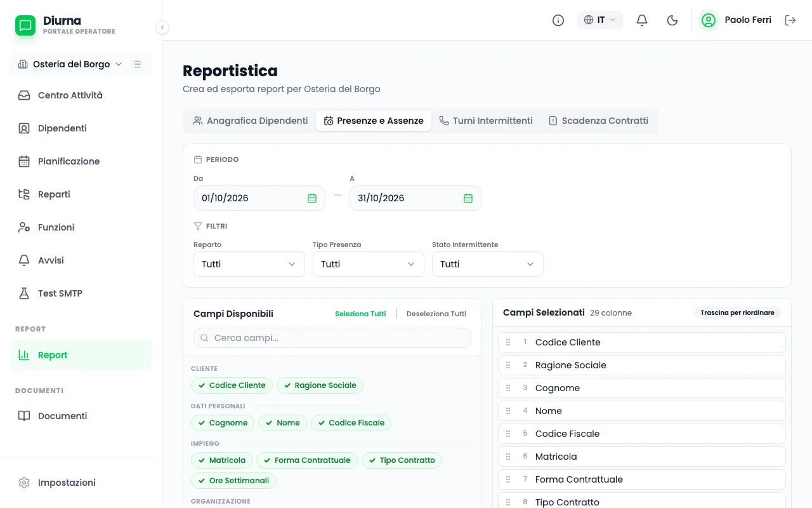Click Paolo Ferri's user avatar icon
The image size is (812, 508).
coord(709,20)
